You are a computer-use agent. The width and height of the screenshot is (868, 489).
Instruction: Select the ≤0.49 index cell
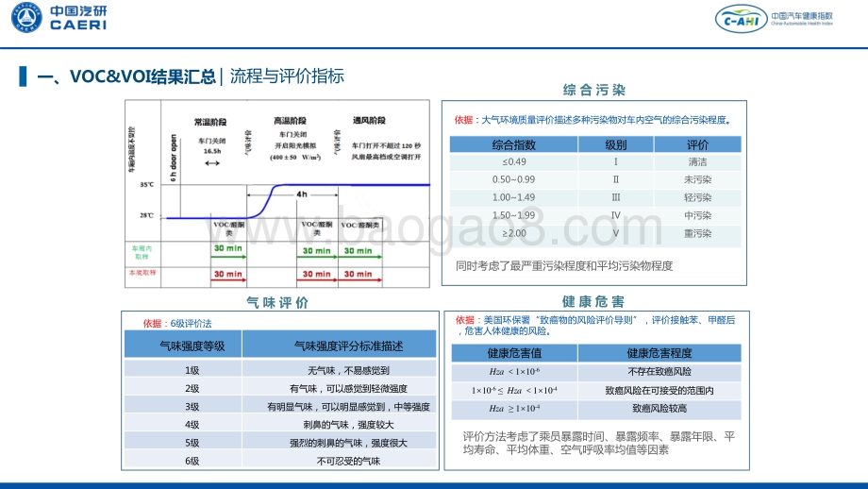[x=513, y=161]
